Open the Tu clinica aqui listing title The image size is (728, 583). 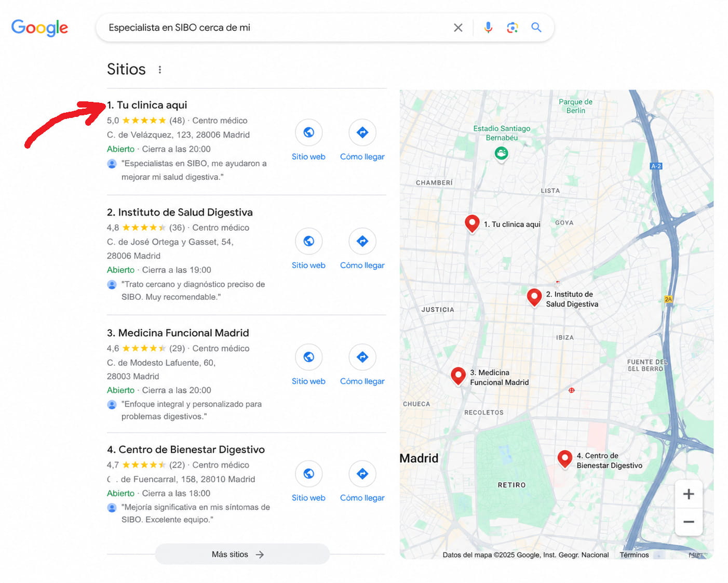[149, 104]
